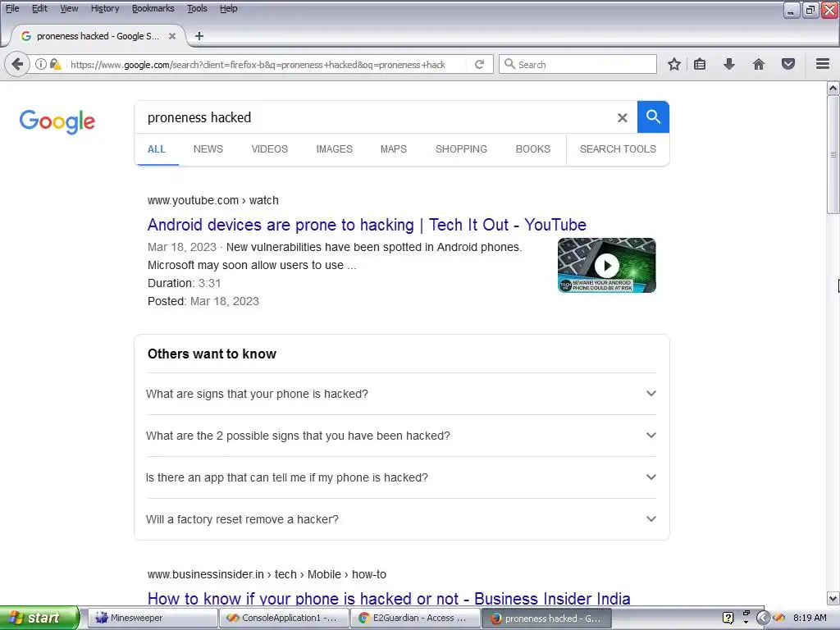Click the www.youtube.com › watch breadcrumb
Image resolution: width=840 pixels, height=630 pixels.
coord(213,200)
